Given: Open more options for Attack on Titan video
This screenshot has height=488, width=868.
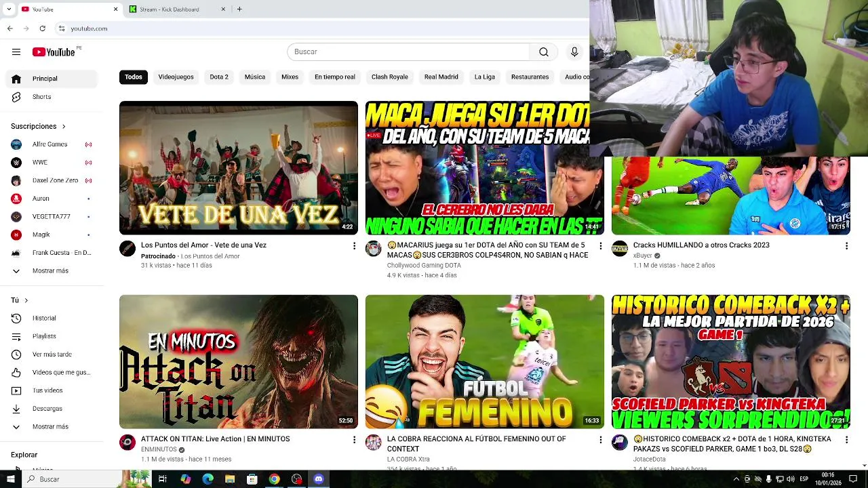Looking at the screenshot, I should (x=354, y=440).
